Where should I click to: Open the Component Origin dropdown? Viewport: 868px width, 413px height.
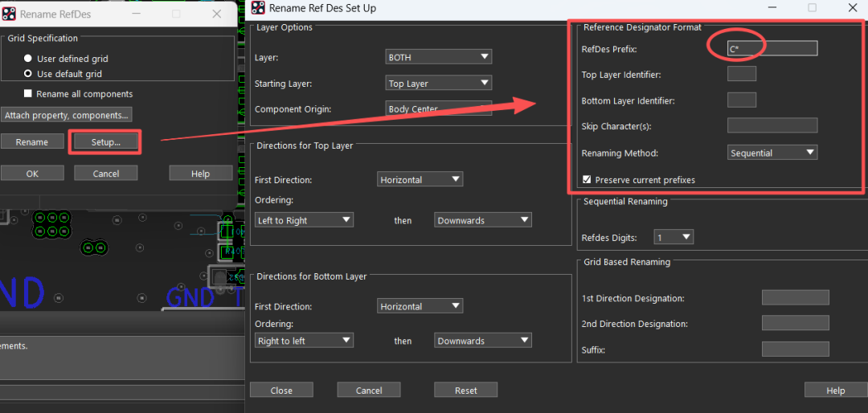click(439, 109)
